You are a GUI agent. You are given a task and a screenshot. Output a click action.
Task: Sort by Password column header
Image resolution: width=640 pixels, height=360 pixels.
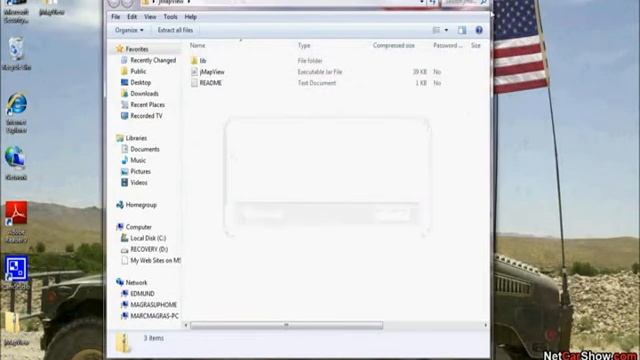pyautogui.click(x=448, y=46)
